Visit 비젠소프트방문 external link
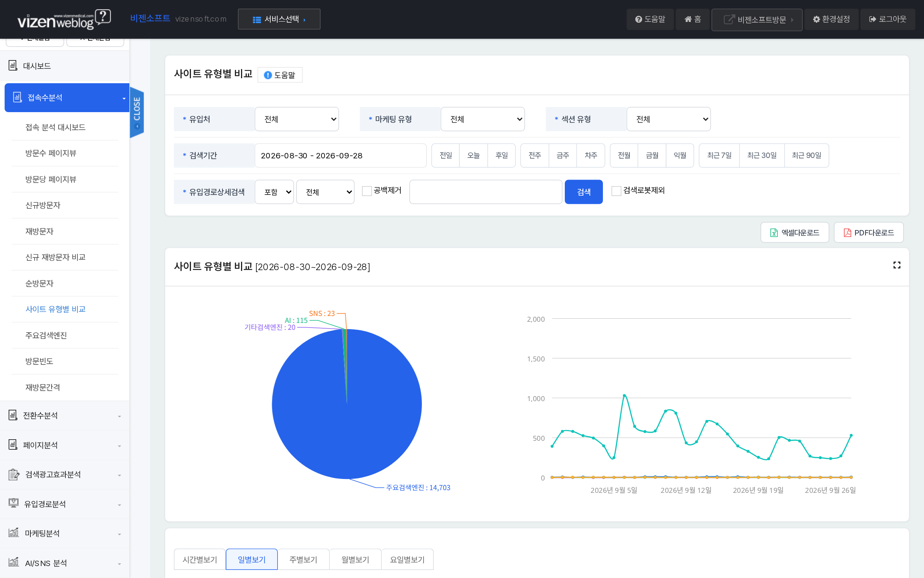The height and width of the screenshot is (578, 924). coord(757,20)
